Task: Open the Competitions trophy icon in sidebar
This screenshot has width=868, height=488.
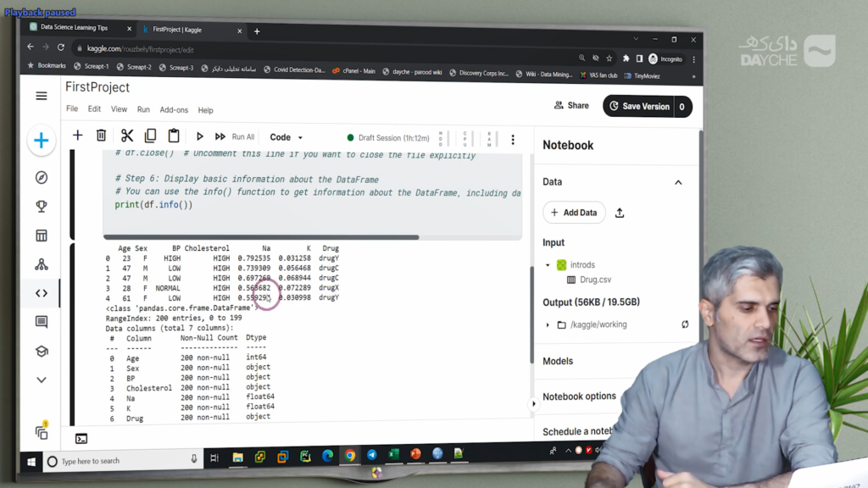Action: [42, 207]
